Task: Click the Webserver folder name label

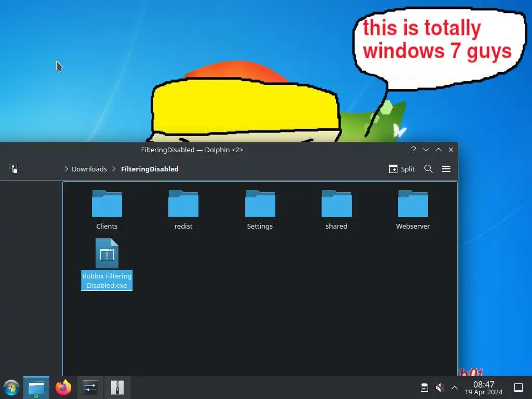Action: tap(413, 227)
